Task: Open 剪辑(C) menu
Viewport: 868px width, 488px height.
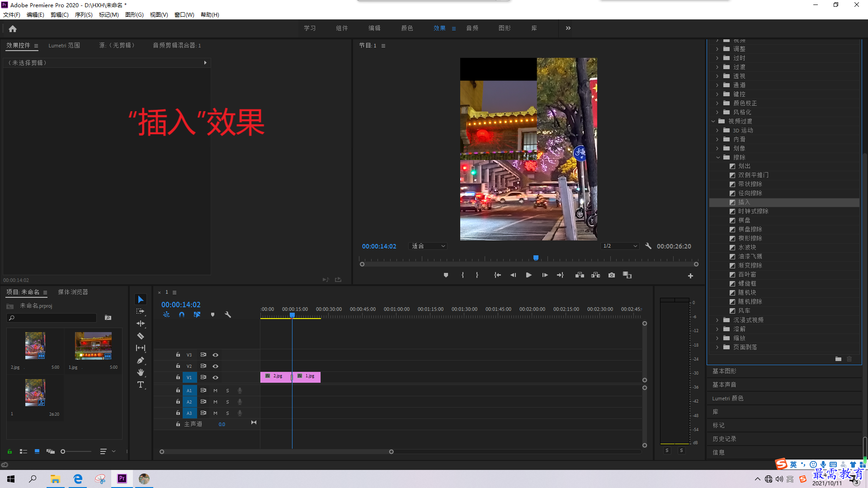Action: point(60,15)
